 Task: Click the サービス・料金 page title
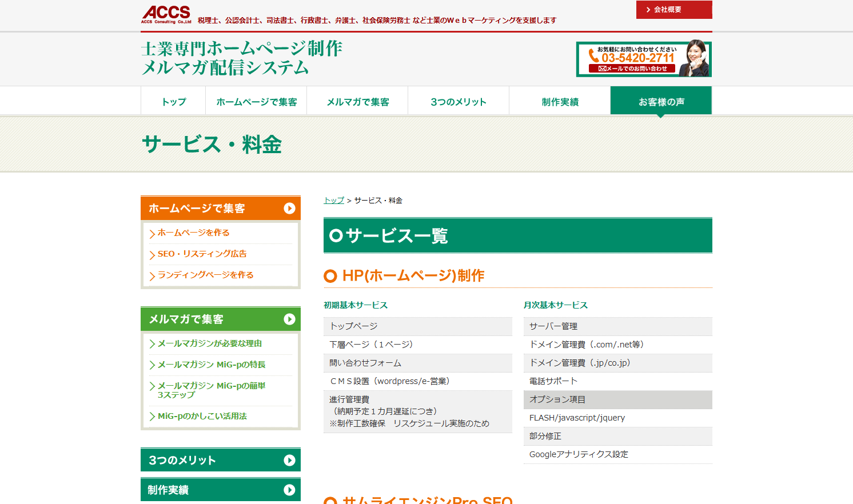[212, 144]
